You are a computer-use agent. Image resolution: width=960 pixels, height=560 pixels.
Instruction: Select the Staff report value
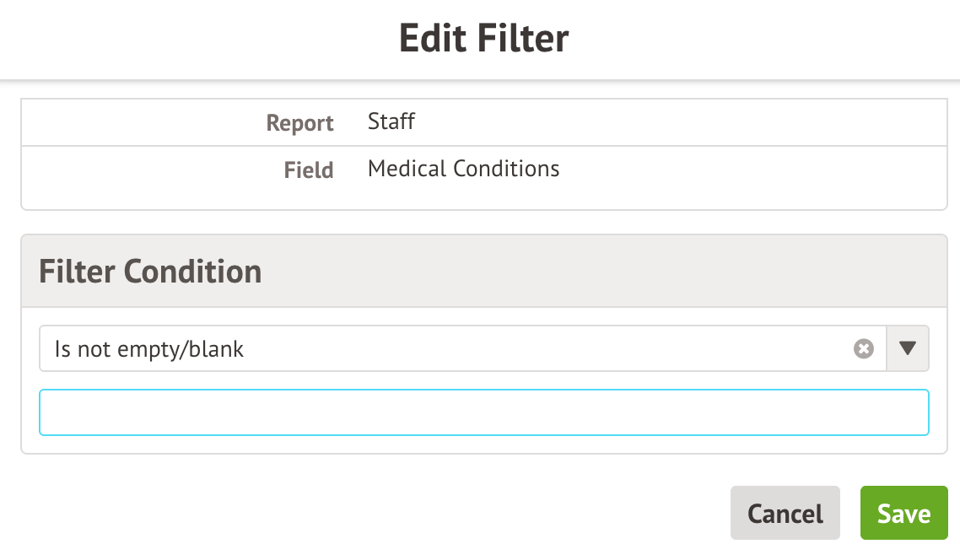click(x=391, y=121)
